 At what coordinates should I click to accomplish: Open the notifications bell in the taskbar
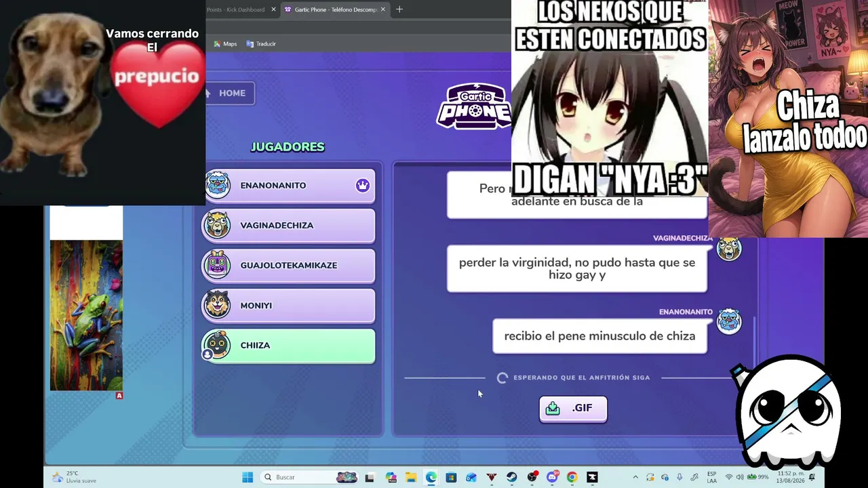coord(812,477)
